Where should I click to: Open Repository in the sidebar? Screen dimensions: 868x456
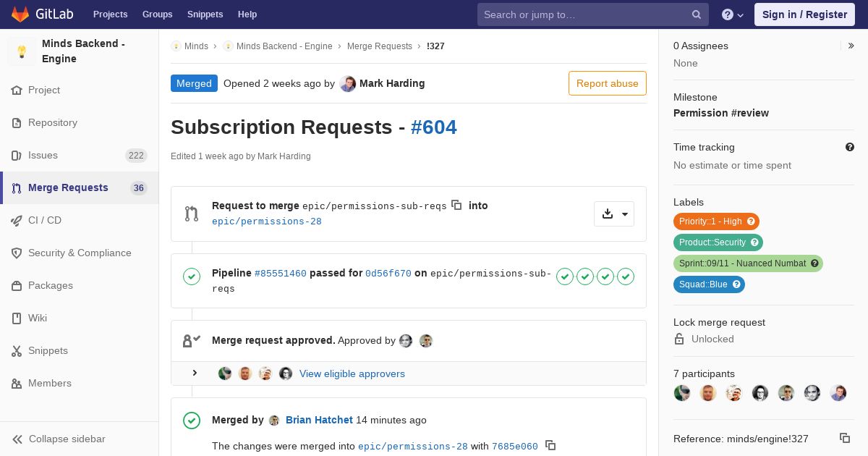click(x=80, y=122)
